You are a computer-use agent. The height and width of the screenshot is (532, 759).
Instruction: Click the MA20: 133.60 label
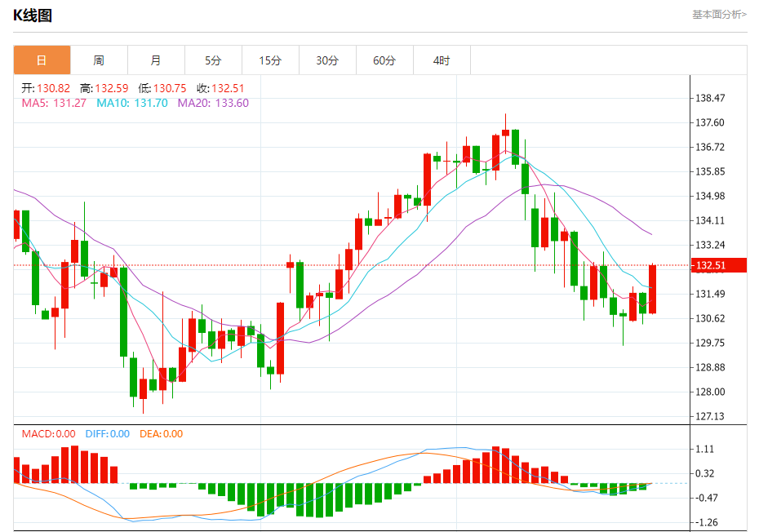[x=213, y=103]
